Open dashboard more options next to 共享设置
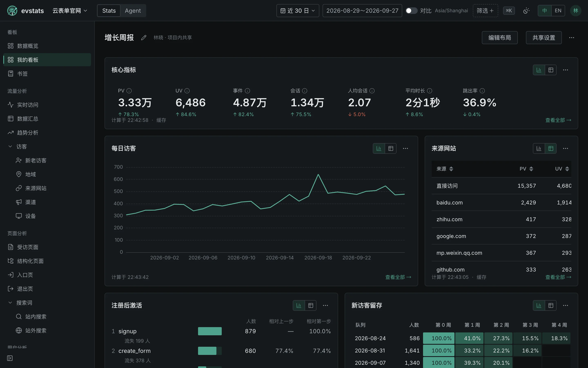The image size is (588, 368). [571, 37]
